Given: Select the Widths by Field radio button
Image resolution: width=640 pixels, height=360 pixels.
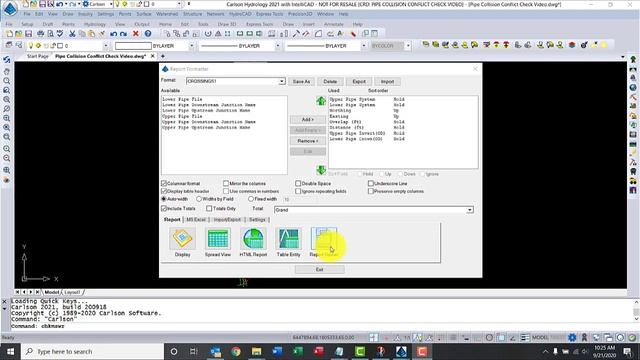Looking at the screenshot, I should [199, 199].
